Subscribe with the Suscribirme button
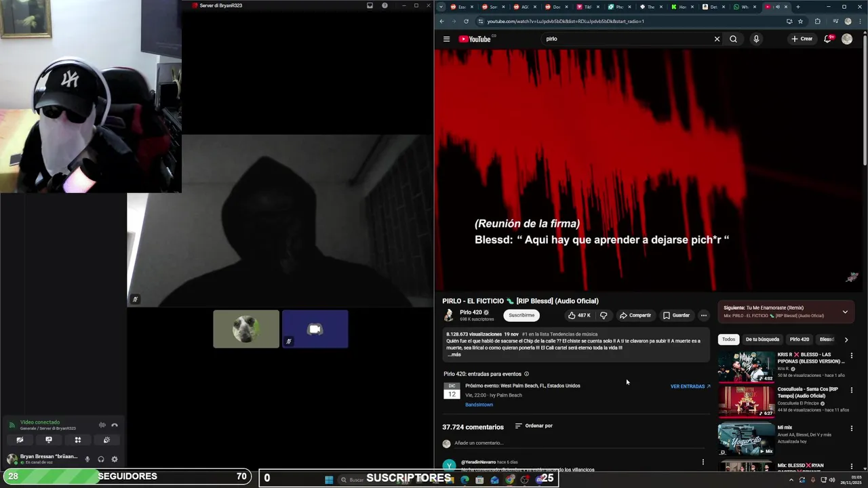Image resolution: width=868 pixels, height=488 pixels. (x=521, y=315)
